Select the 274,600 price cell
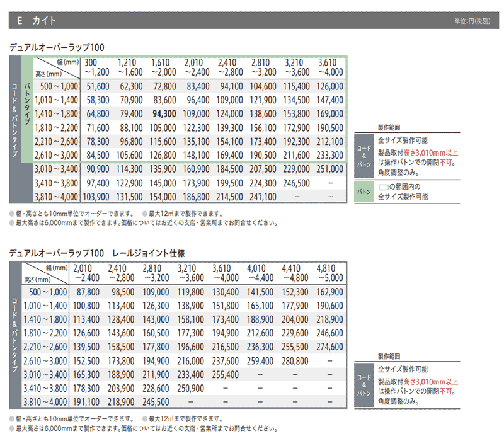This screenshot has width=504, height=441. click(331, 347)
